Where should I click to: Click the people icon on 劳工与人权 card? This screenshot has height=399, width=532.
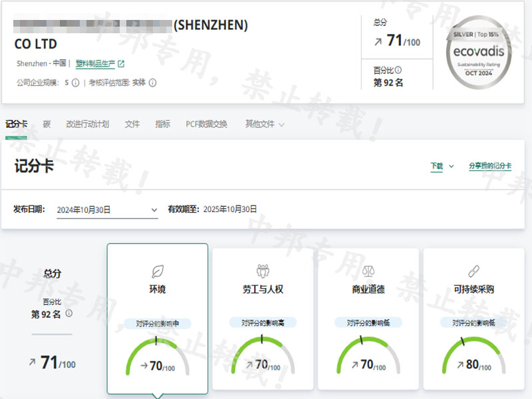coord(263,271)
